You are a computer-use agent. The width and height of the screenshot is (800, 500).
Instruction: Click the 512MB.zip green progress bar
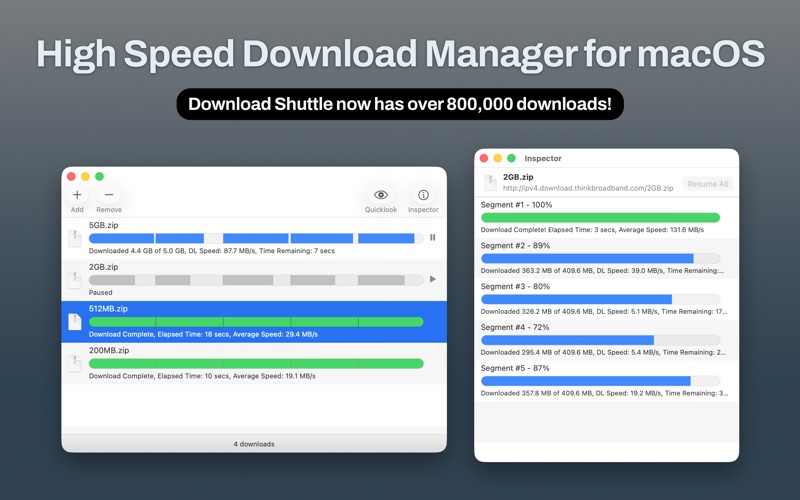click(256, 322)
